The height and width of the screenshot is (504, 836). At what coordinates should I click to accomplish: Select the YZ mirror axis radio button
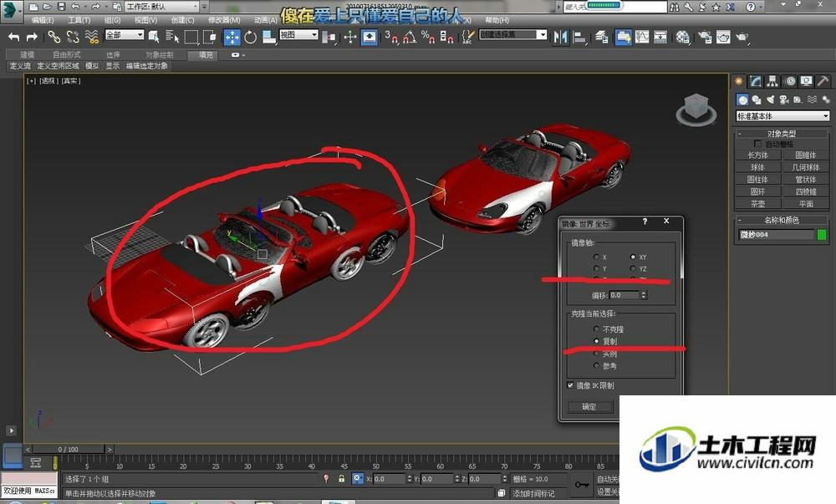coord(633,268)
